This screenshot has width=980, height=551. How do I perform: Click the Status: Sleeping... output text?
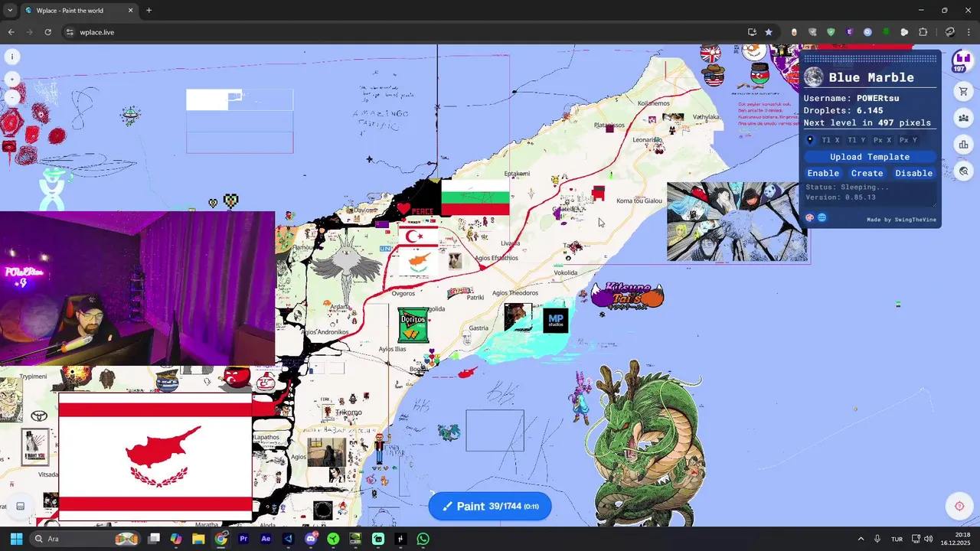click(x=847, y=187)
